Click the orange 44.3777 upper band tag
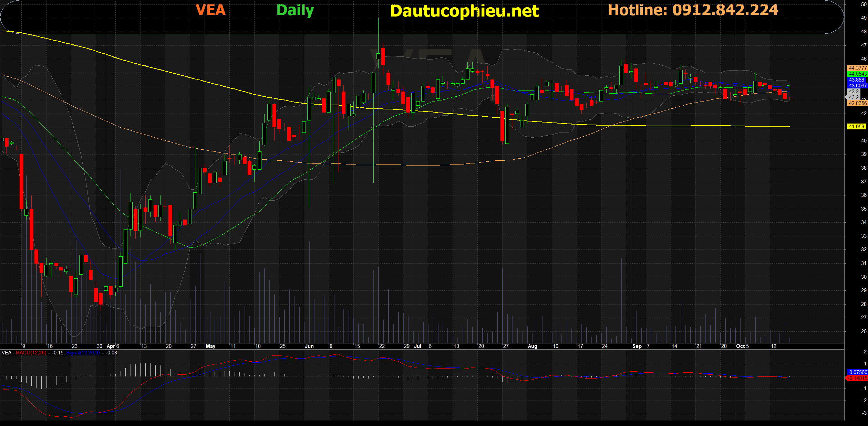 pyautogui.click(x=857, y=68)
